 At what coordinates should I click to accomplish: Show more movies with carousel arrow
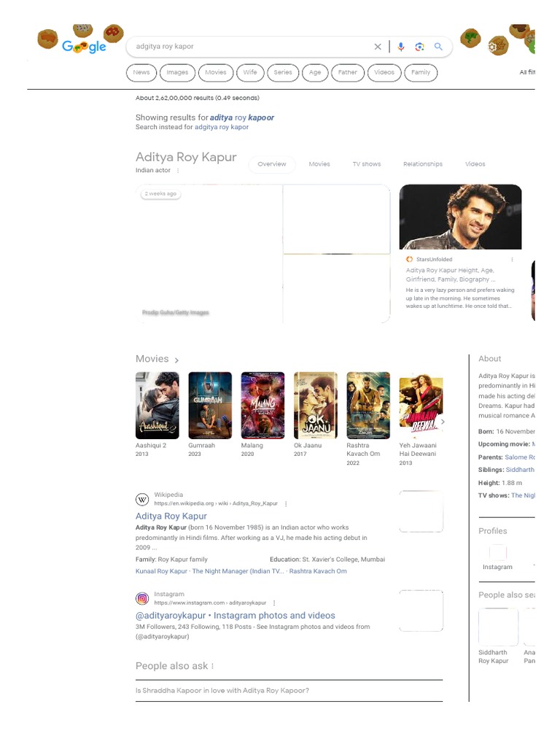tap(443, 422)
